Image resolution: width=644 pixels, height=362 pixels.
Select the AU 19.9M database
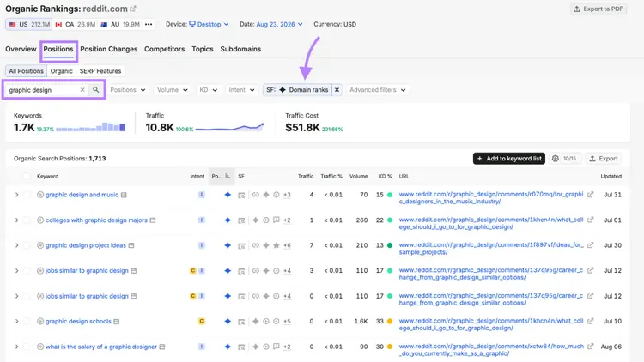coord(120,24)
